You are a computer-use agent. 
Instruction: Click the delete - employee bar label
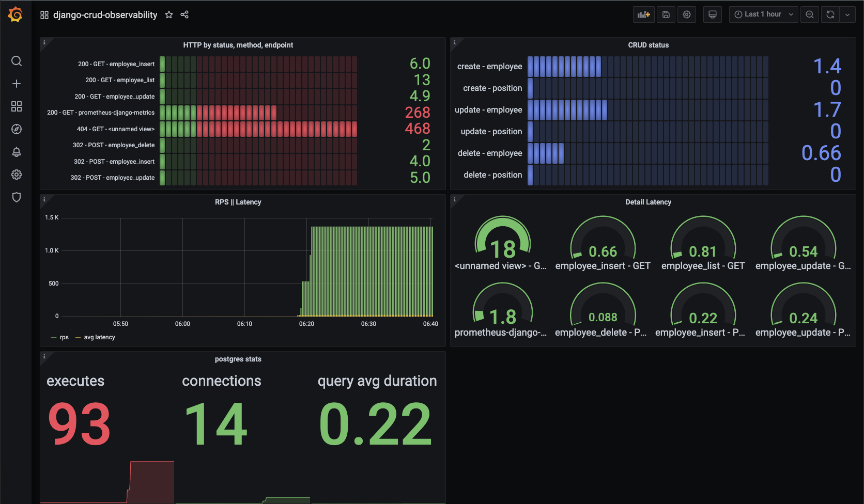(x=490, y=153)
